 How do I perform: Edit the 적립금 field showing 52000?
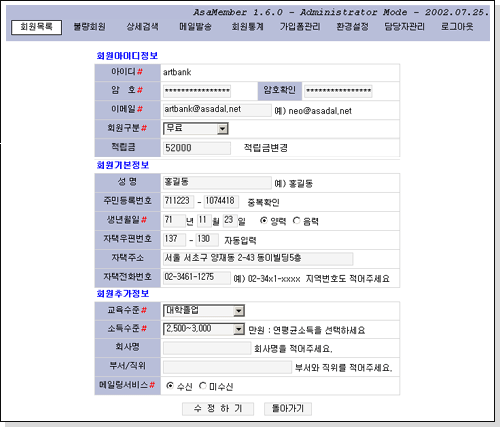coord(197,148)
